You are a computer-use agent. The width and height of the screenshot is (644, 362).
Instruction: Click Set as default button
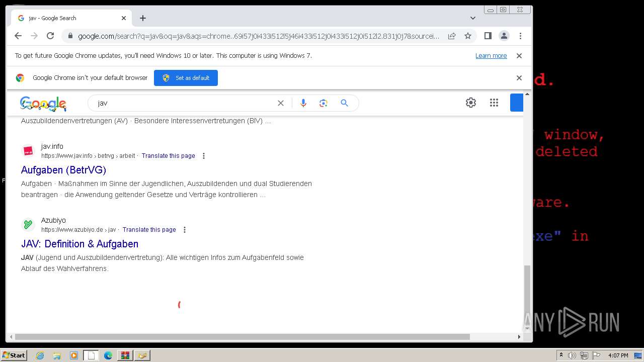pos(186,78)
